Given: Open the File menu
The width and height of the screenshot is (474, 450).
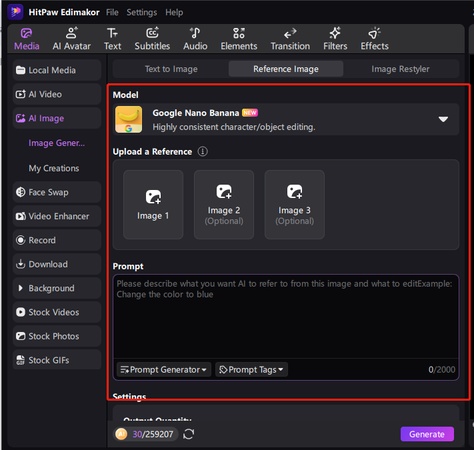Looking at the screenshot, I should (112, 12).
